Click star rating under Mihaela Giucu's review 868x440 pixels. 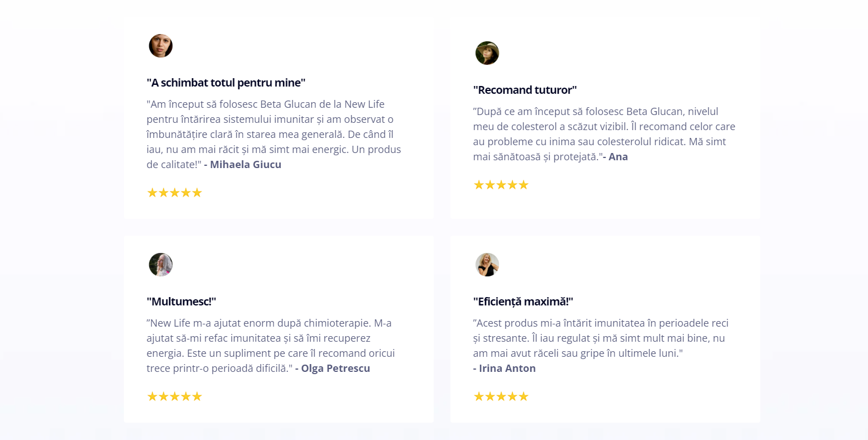(174, 193)
